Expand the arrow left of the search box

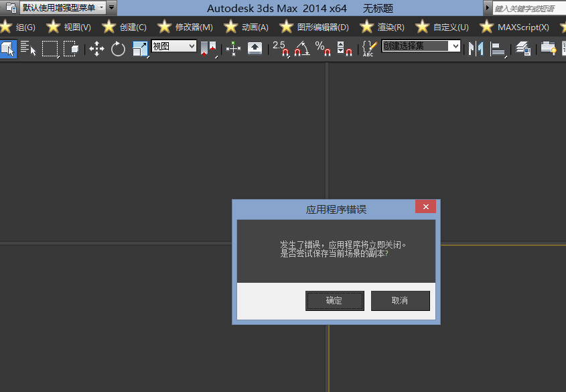[488, 7]
